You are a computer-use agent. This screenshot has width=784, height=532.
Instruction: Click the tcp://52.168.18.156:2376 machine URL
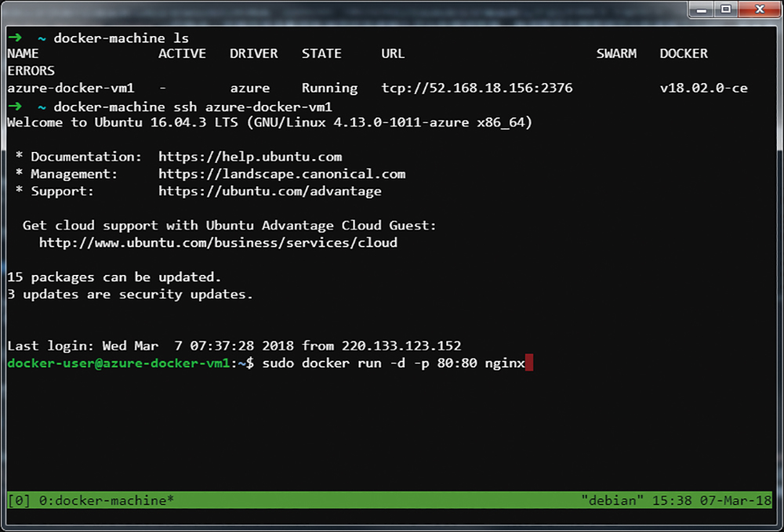click(477, 88)
